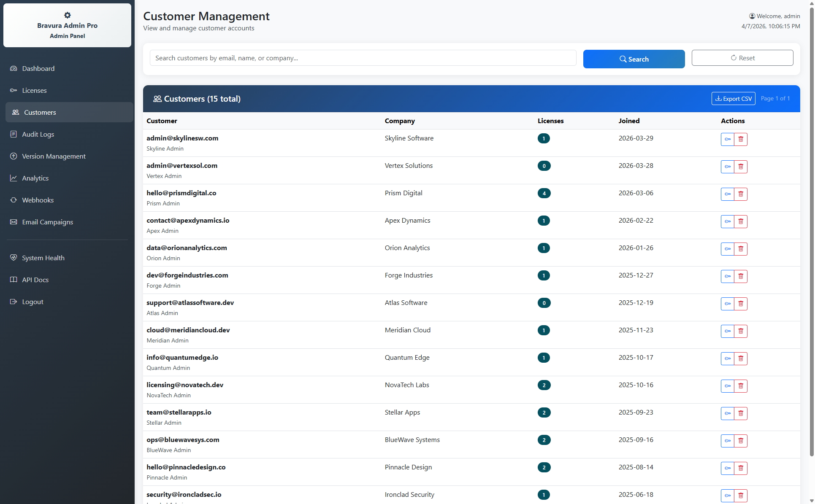The image size is (815, 504).
Task: Select Customers in the sidebar
Action: point(69,112)
